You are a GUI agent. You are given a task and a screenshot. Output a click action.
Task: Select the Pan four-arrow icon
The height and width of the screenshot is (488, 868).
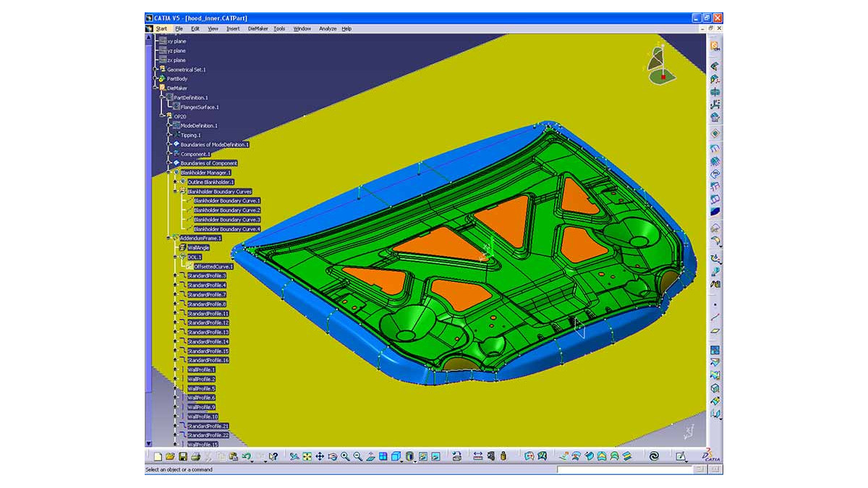click(x=320, y=457)
